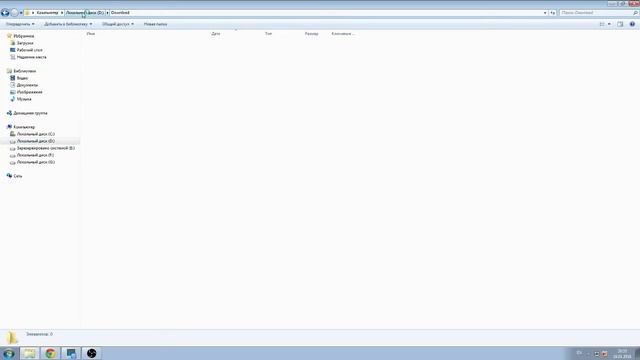Expand the arrow after Компьютер in breadcrumb
Screen dimensions: 640x360
click(x=62, y=13)
